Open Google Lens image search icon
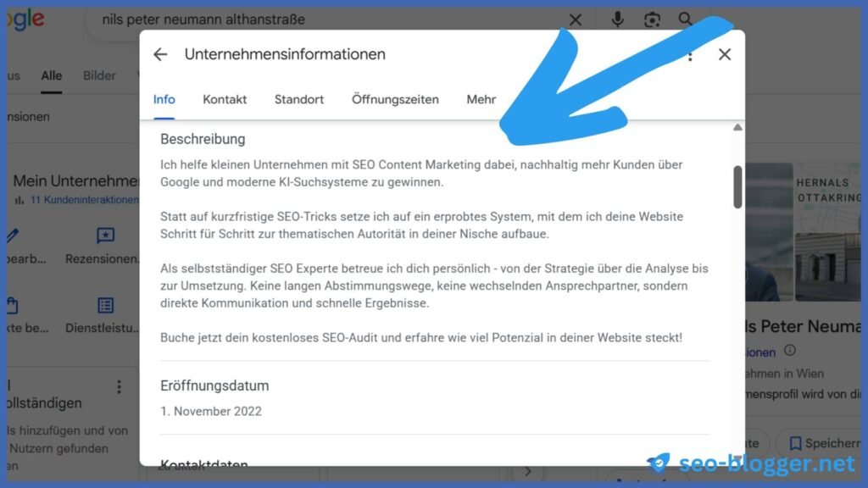 click(x=652, y=19)
